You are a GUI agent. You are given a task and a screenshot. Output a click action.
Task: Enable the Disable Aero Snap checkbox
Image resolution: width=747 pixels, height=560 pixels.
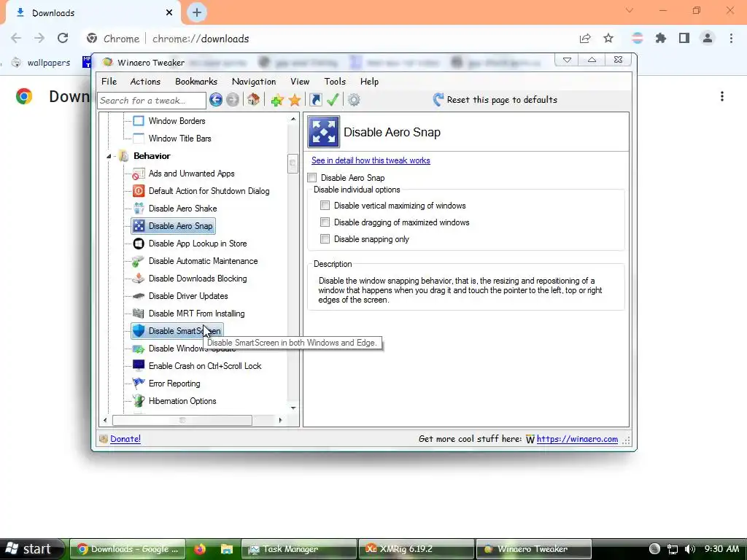312,178
